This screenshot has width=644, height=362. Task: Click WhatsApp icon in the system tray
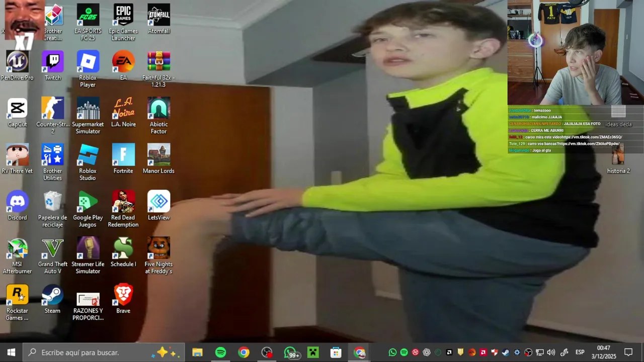click(x=392, y=352)
